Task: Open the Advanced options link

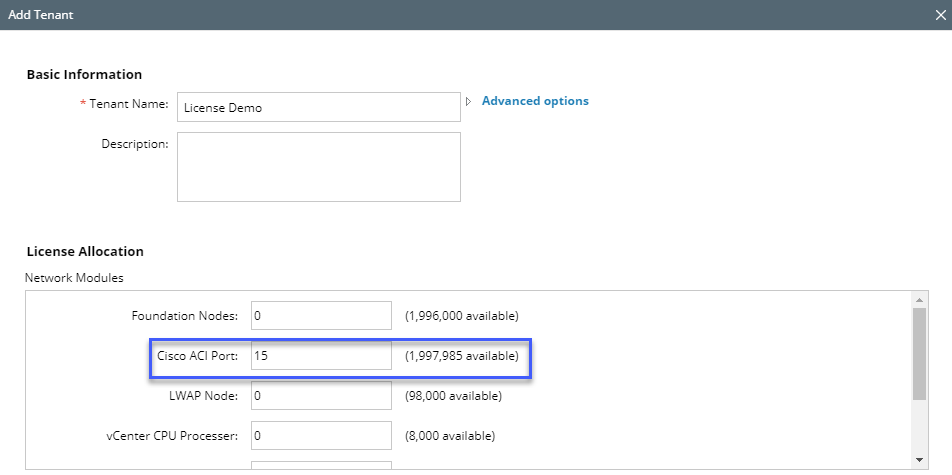Action: pyautogui.click(x=535, y=101)
